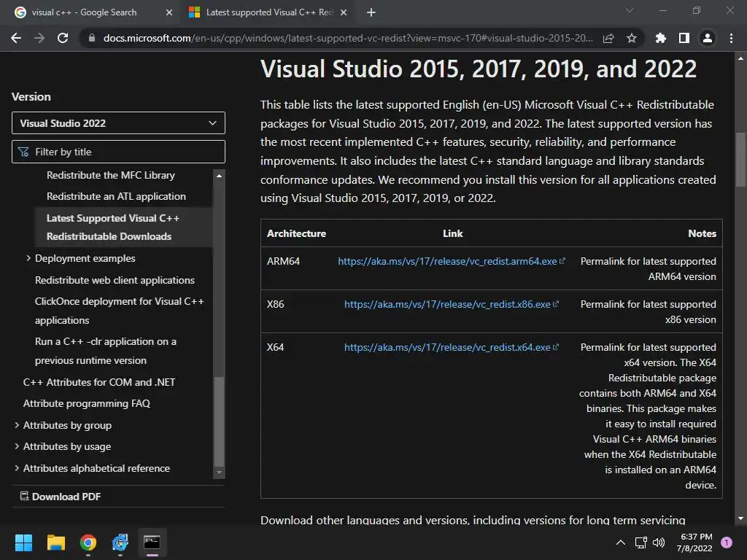Bookmark this page with the star
The width and height of the screenshot is (747, 560).
pos(632,38)
